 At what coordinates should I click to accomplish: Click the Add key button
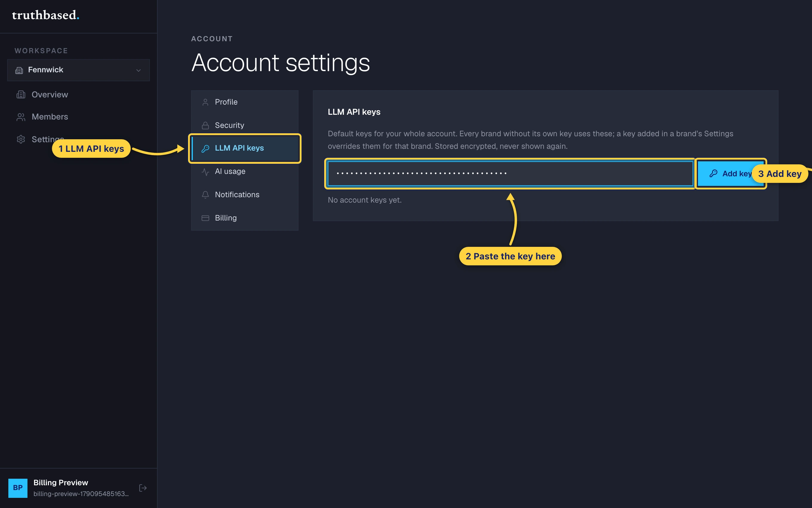coord(730,174)
